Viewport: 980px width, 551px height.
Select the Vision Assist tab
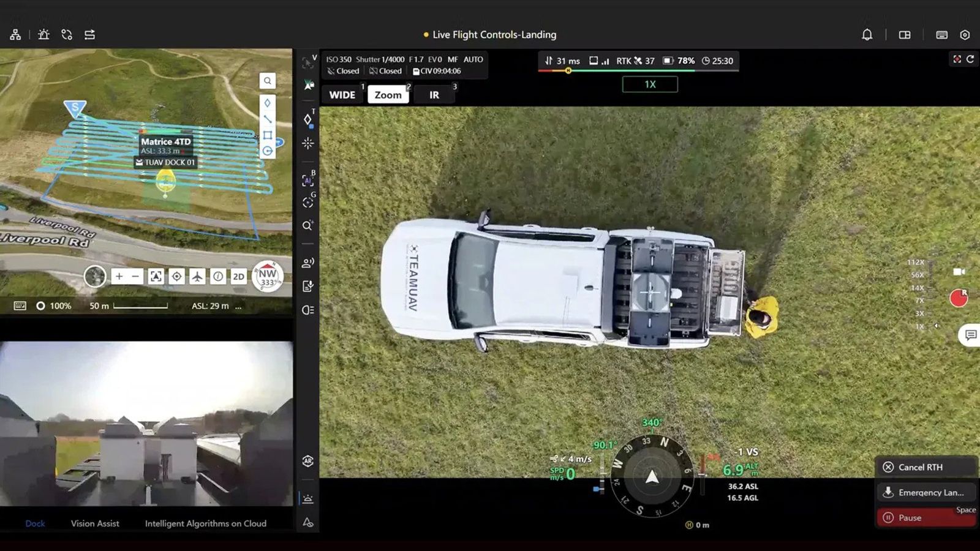(x=95, y=523)
